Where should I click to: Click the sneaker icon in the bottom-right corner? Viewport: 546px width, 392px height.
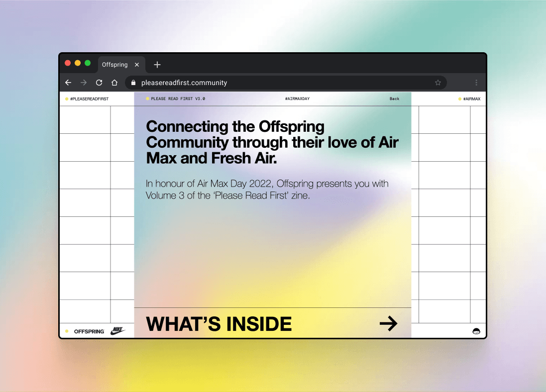tap(476, 331)
